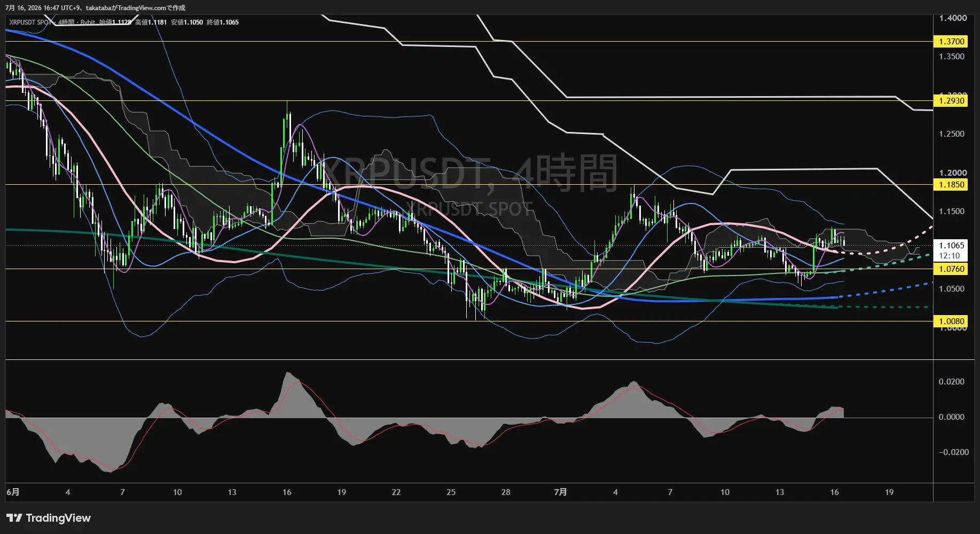
Task: Select the yellow 1.0080 price label
Action: (x=951, y=321)
